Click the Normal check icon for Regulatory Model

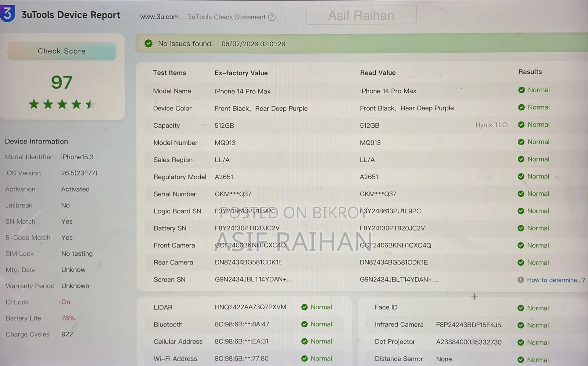point(521,177)
